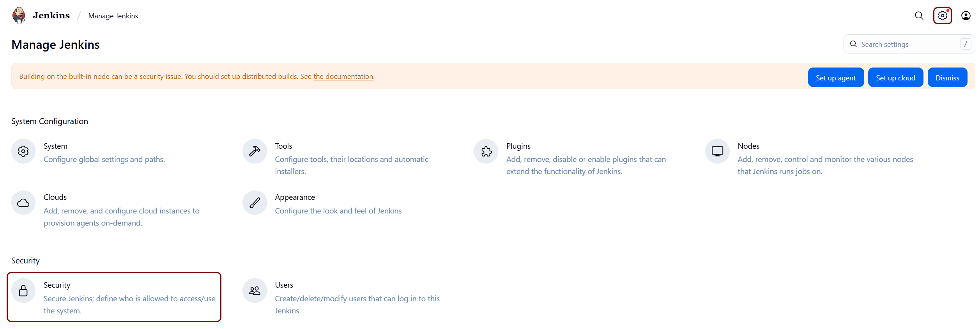The width and height of the screenshot is (980, 329).
Task: Open the Security padlock icon
Action: pos(23,291)
